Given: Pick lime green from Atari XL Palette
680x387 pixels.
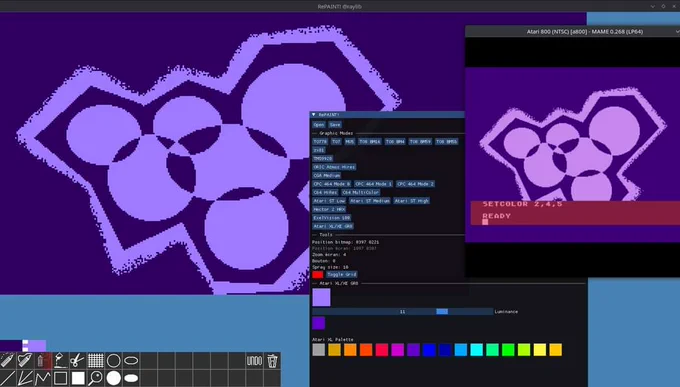Looking at the screenshot, I should pyautogui.click(x=524, y=350).
